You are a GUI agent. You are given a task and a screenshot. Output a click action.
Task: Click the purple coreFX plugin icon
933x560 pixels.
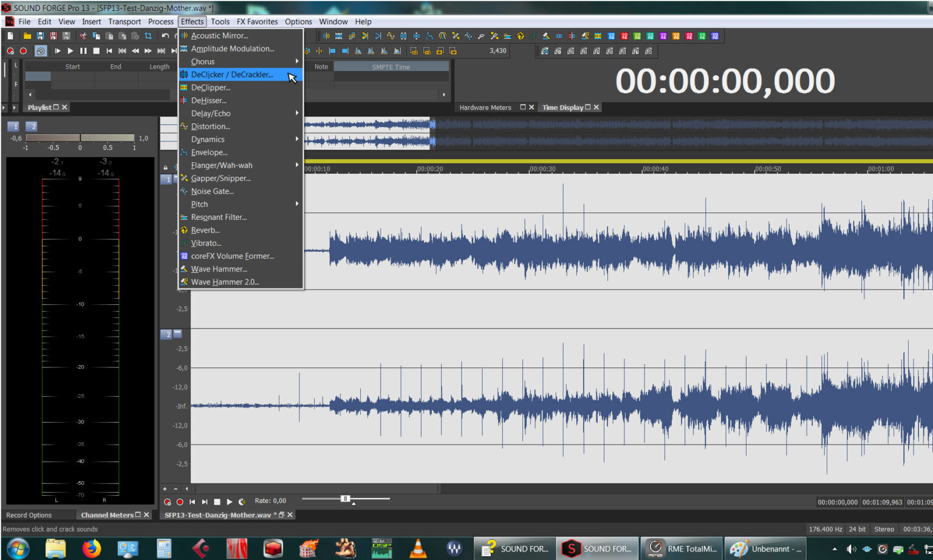(663, 36)
